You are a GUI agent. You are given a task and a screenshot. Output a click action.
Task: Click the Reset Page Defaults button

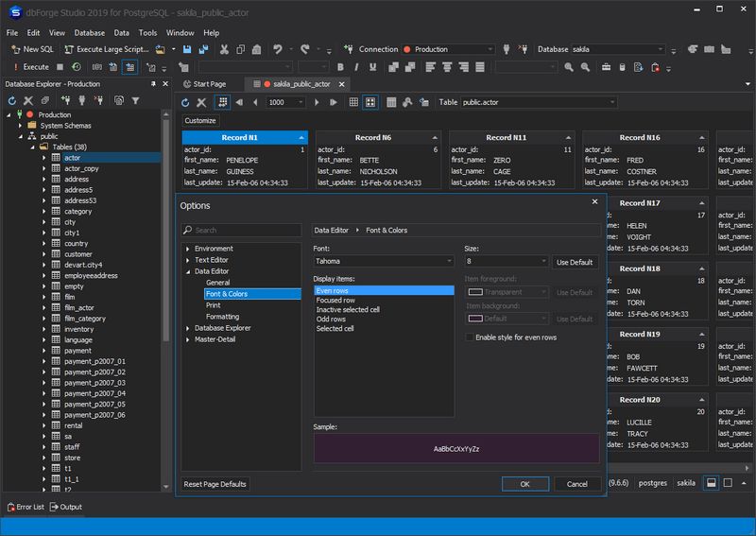pyautogui.click(x=215, y=484)
